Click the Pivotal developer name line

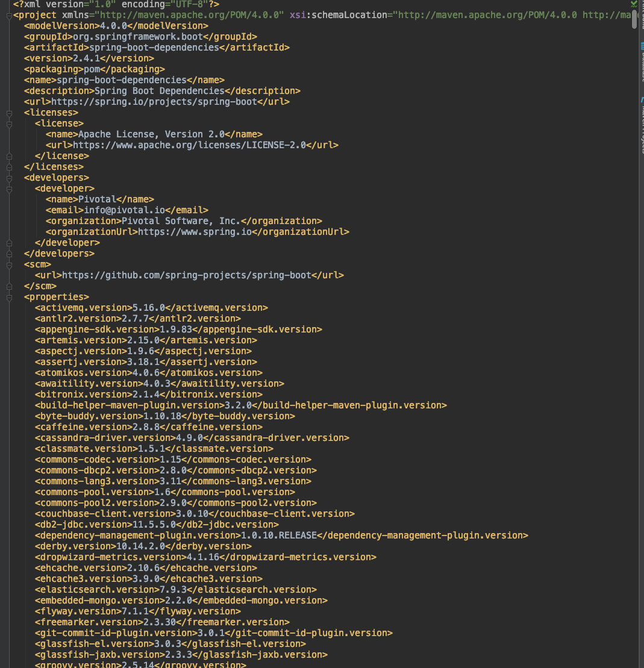[x=100, y=199]
